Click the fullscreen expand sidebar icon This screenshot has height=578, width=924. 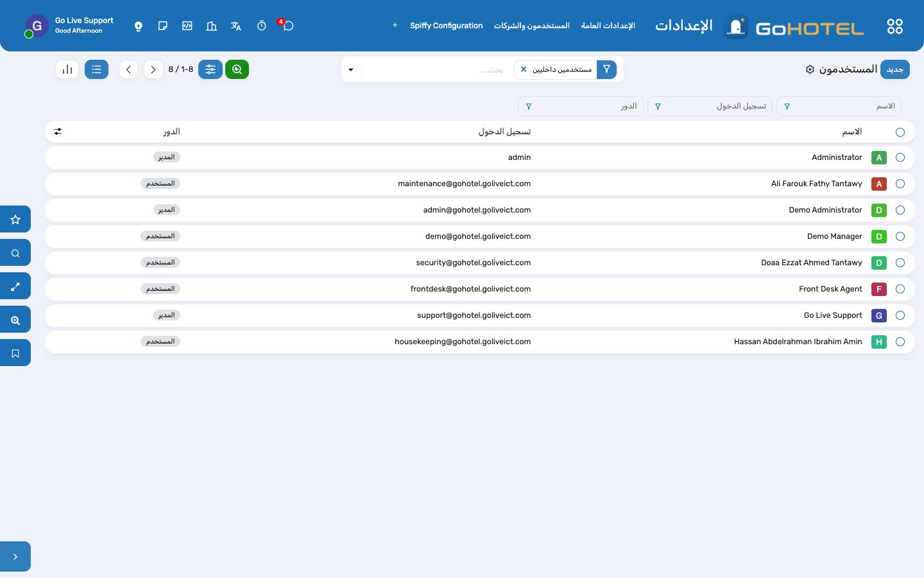click(15, 286)
